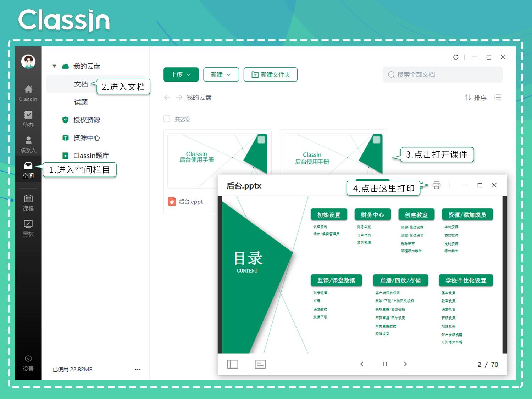
Task: Refresh the cloud drive window
Action: 456,57
